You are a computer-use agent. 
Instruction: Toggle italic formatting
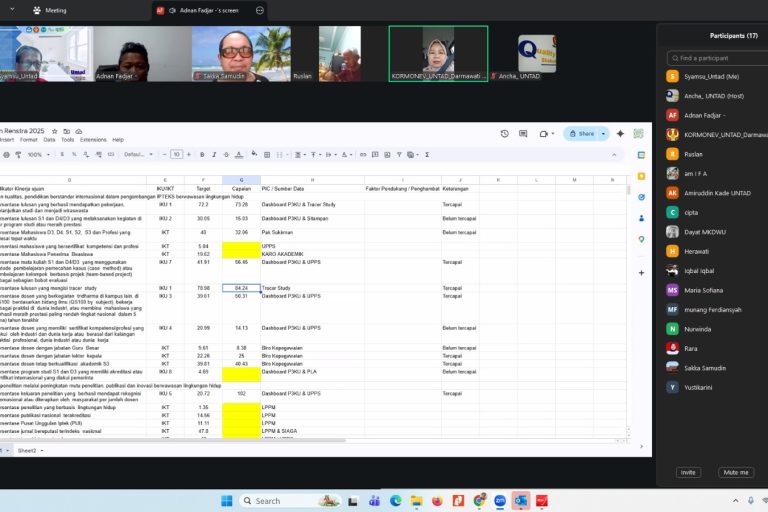coord(214,155)
